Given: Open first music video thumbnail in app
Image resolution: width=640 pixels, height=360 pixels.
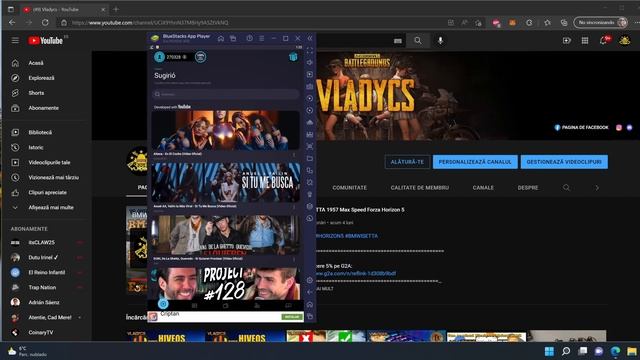Looking at the screenshot, I should click(226, 130).
